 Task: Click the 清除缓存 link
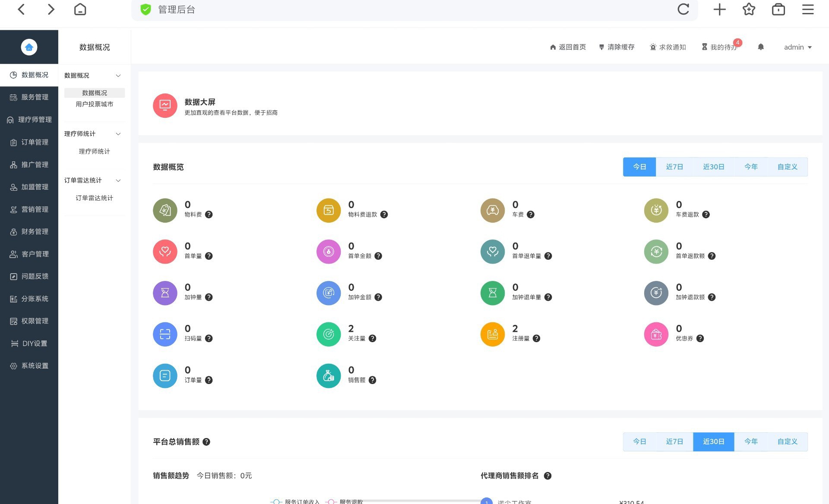(x=617, y=47)
